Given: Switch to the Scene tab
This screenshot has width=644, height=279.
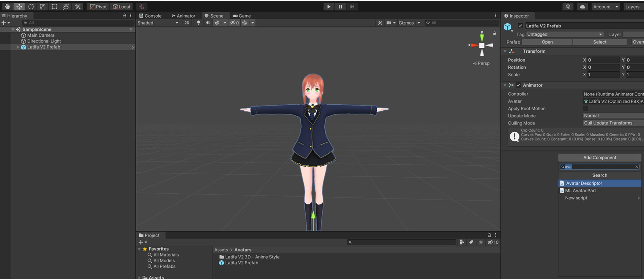Looking at the screenshot, I should point(214,16).
